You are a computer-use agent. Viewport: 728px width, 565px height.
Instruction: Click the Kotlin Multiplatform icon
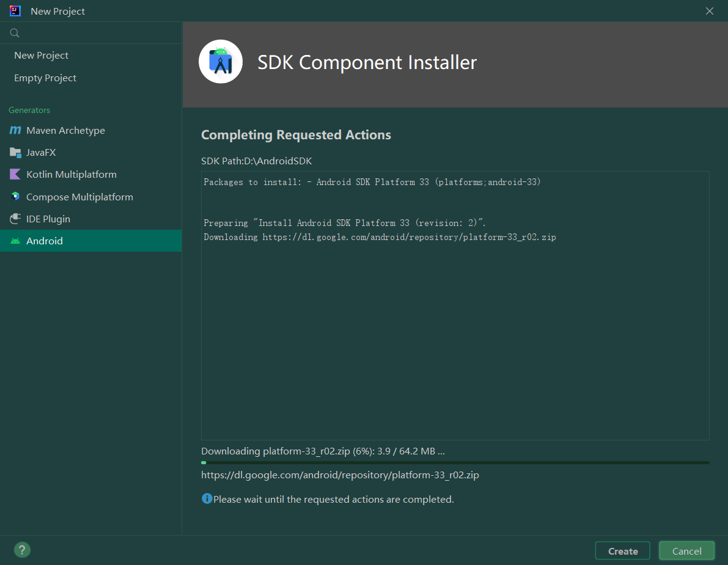pyautogui.click(x=15, y=175)
